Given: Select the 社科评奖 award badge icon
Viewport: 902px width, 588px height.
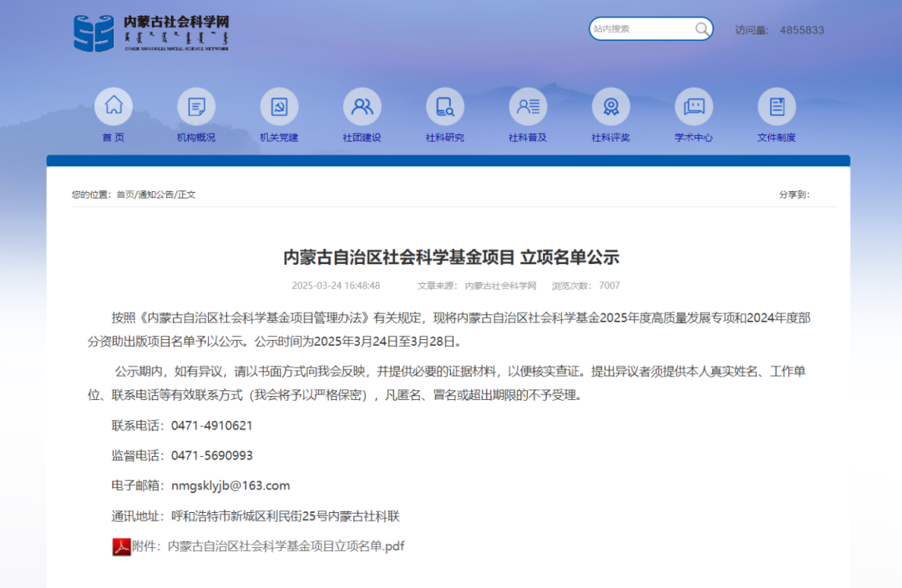Looking at the screenshot, I should (611, 107).
